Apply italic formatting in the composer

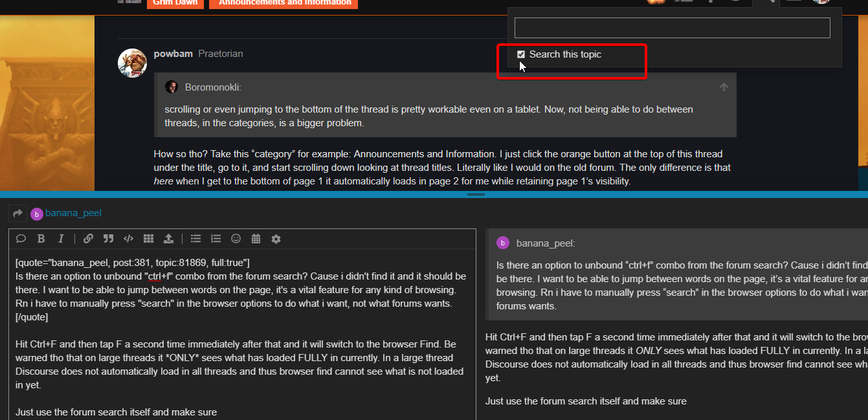(61, 239)
